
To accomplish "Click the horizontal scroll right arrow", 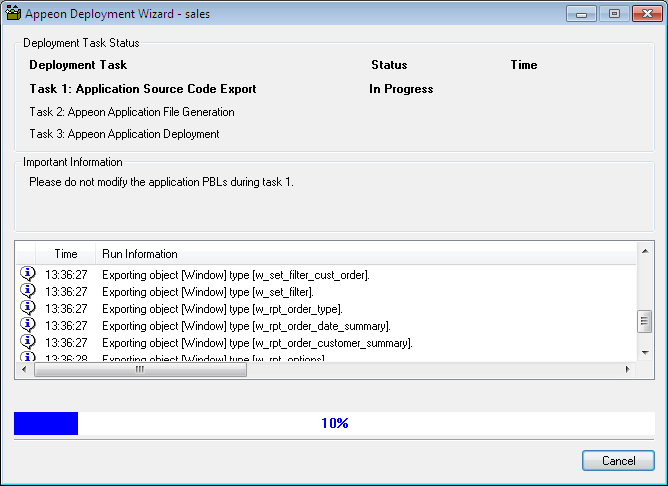I will 628,369.
